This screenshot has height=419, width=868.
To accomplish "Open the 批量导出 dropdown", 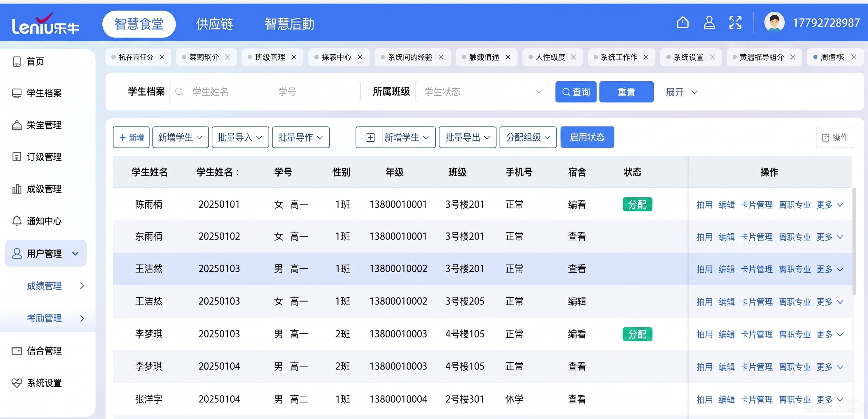I will 467,137.
